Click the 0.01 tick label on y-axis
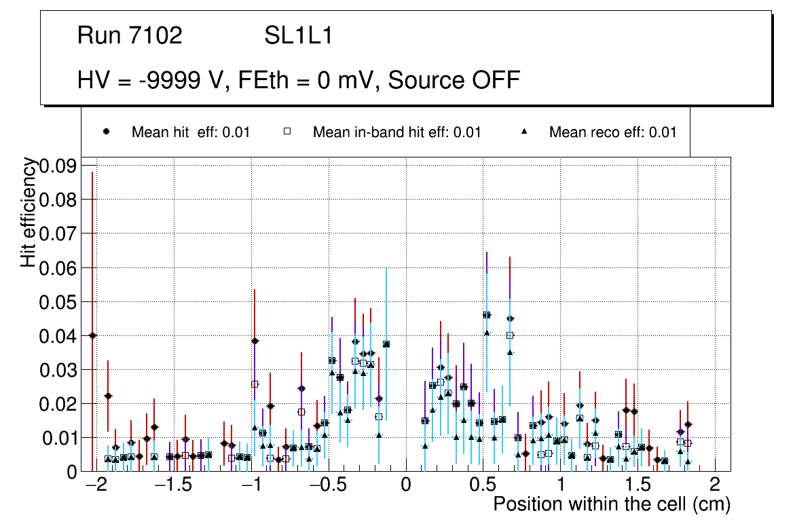 (58, 438)
